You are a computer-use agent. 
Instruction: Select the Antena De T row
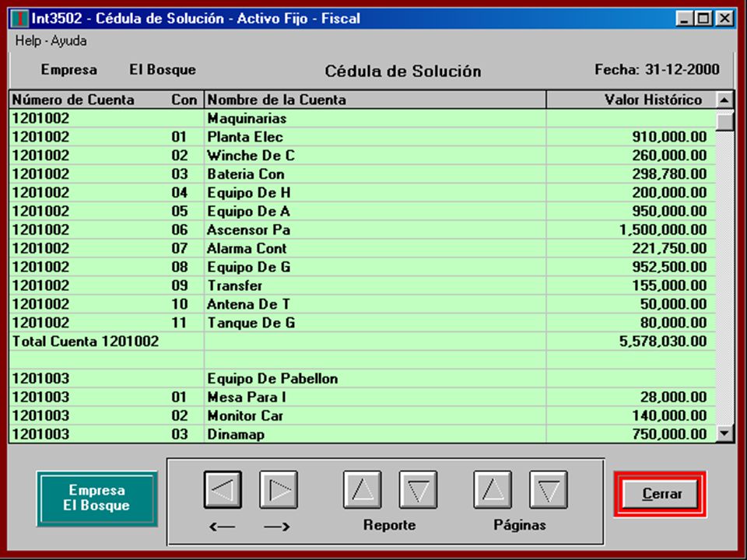coord(363,304)
